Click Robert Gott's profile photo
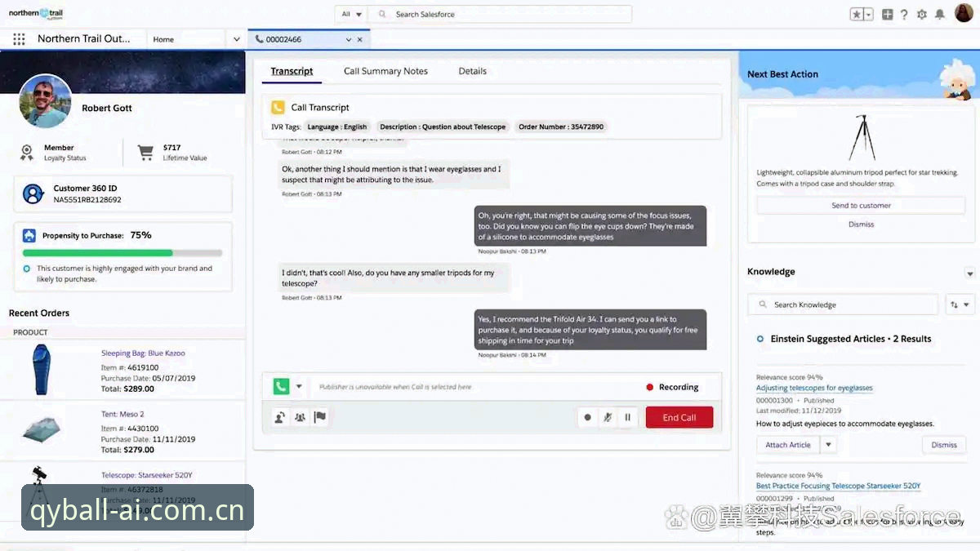The height and width of the screenshot is (551, 980). (x=45, y=101)
